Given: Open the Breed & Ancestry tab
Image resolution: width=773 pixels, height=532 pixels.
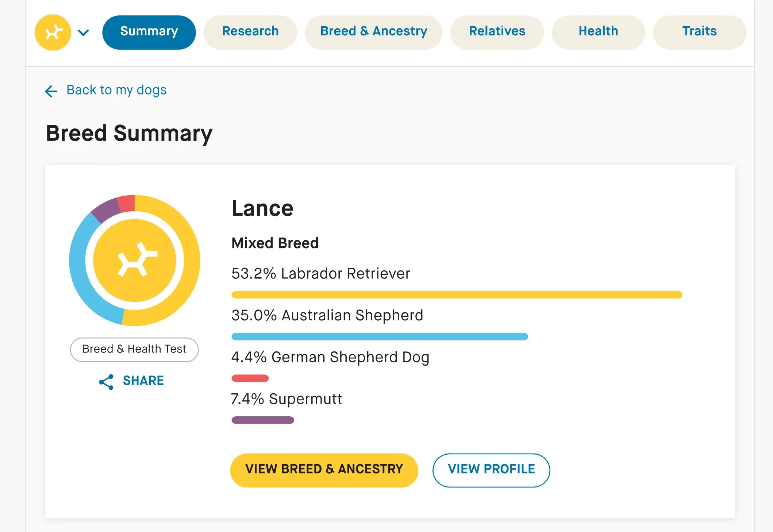Looking at the screenshot, I should (373, 32).
